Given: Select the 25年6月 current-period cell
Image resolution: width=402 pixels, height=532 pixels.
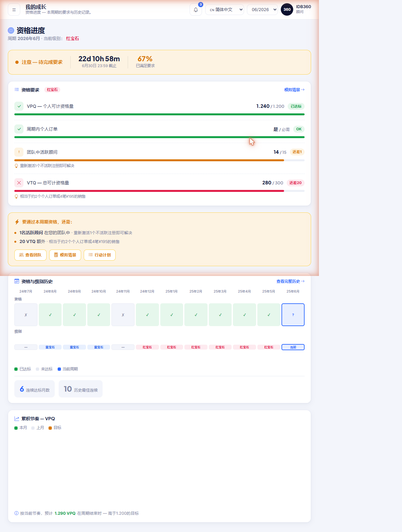Looking at the screenshot, I should (293, 315).
